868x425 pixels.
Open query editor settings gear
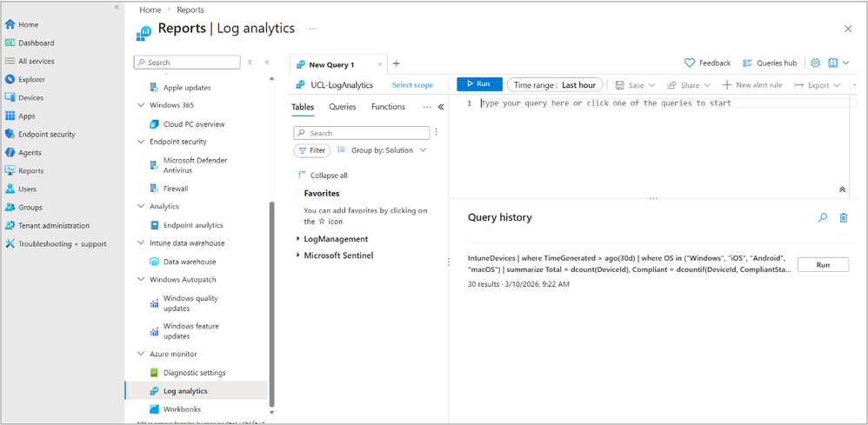click(815, 63)
